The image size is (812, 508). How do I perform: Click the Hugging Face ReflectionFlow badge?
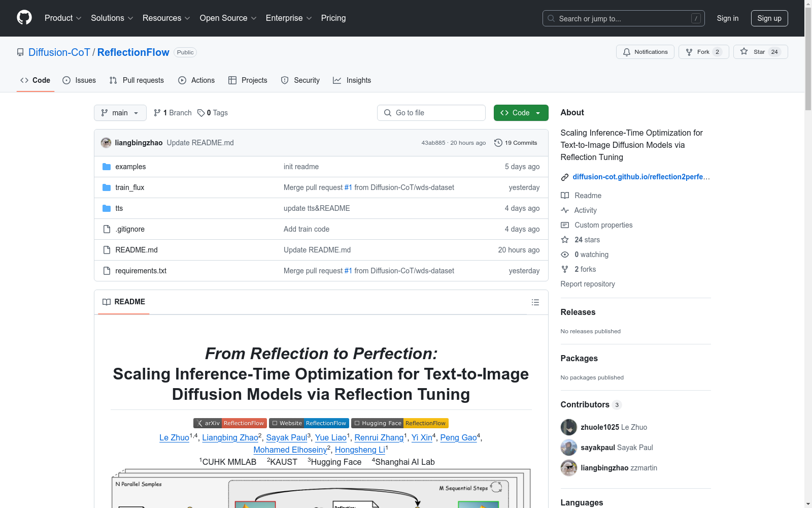(400, 423)
